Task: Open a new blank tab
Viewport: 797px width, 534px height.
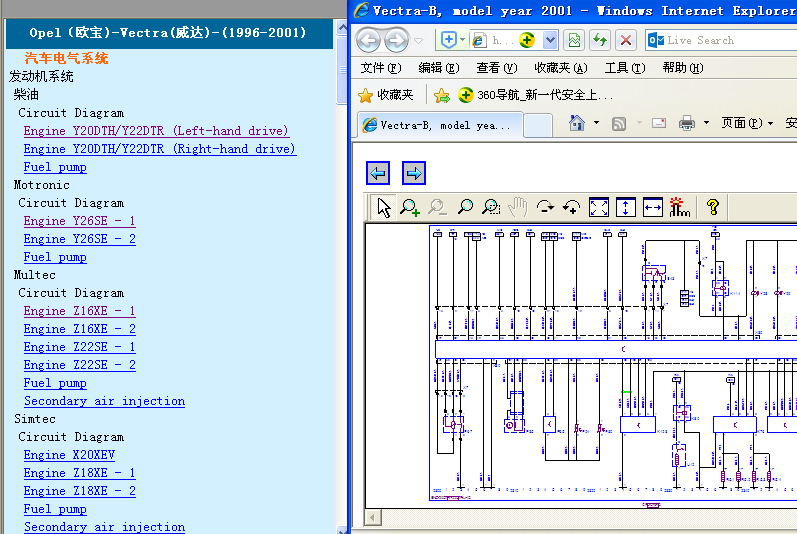Action: (x=538, y=125)
